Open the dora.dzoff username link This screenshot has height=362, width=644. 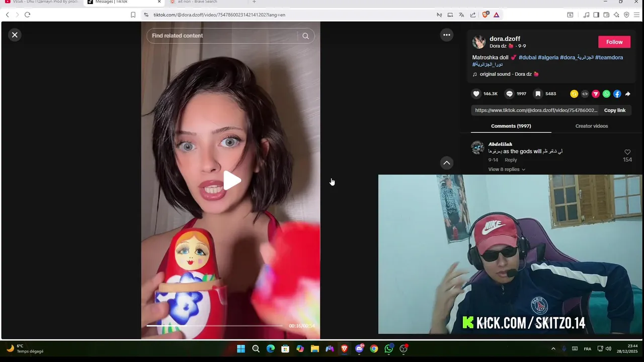point(505,39)
